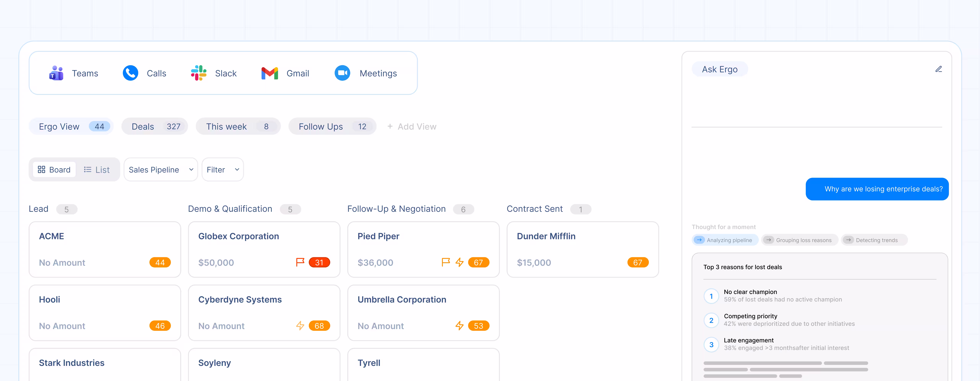The image size is (980, 381).
Task: Open the Dunder Mifflin deal title
Action: click(546, 236)
